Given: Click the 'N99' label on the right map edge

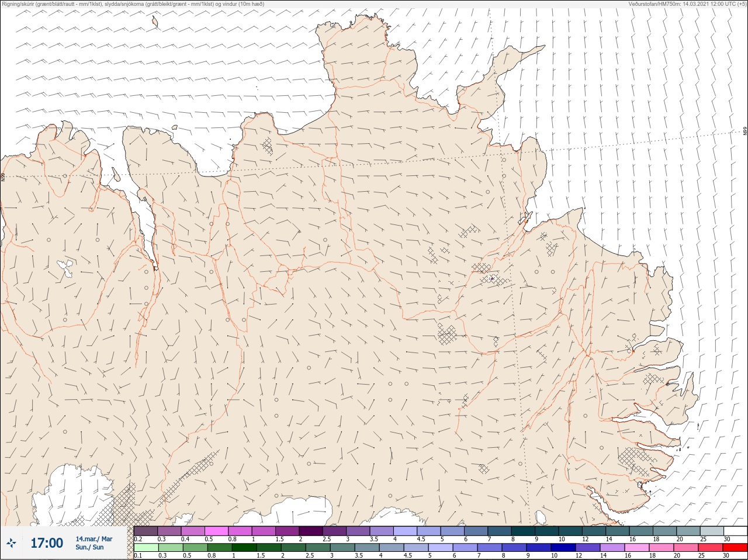Looking at the screenshot, I should (745, 132).
